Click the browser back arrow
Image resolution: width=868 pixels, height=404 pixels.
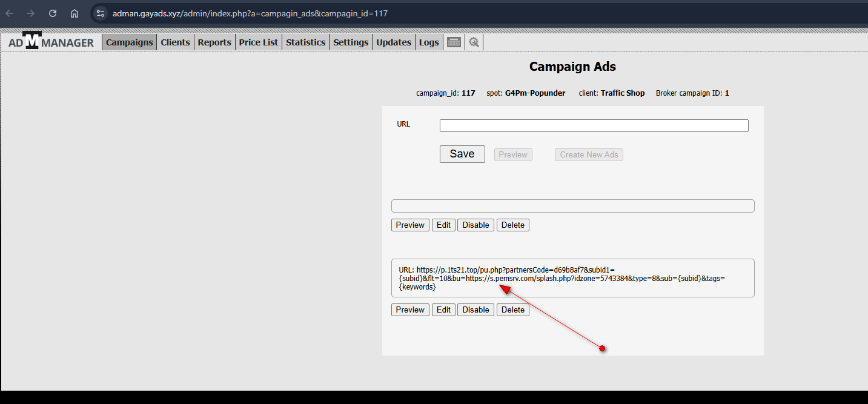point(10,13)
